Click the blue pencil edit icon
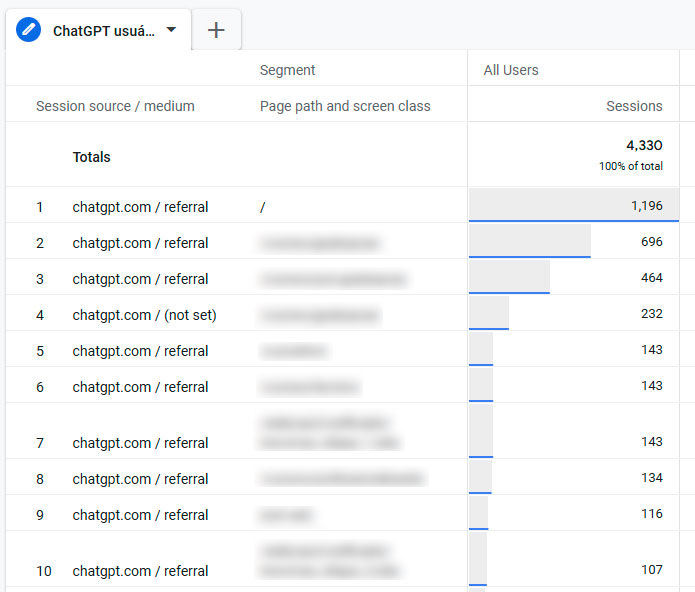 tap(28, 30)
